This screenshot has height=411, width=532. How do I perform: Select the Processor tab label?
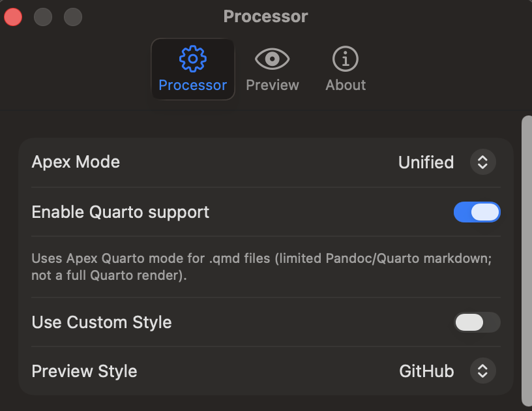click(x=193, y=85)
